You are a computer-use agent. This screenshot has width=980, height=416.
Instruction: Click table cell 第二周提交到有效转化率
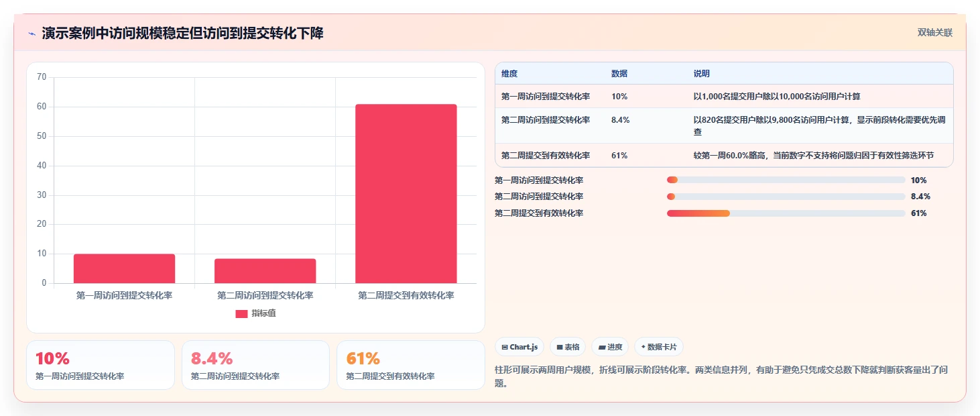click(x=546, y=156)
